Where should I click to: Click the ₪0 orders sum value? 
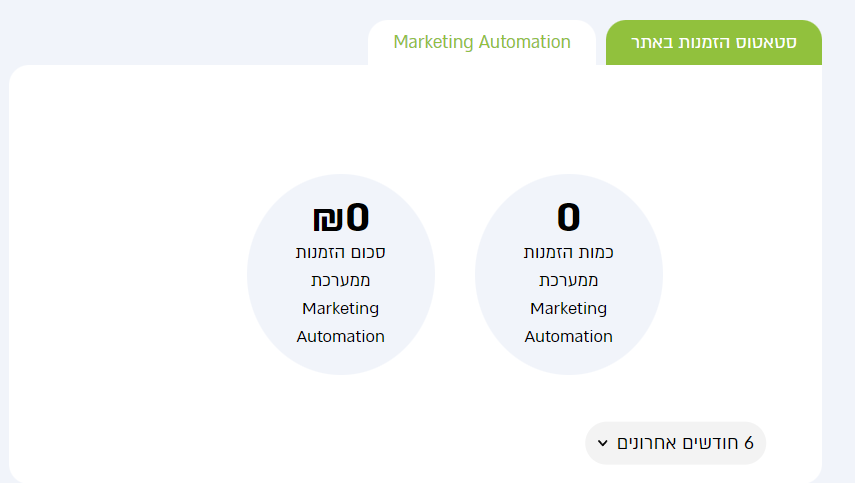341,218
